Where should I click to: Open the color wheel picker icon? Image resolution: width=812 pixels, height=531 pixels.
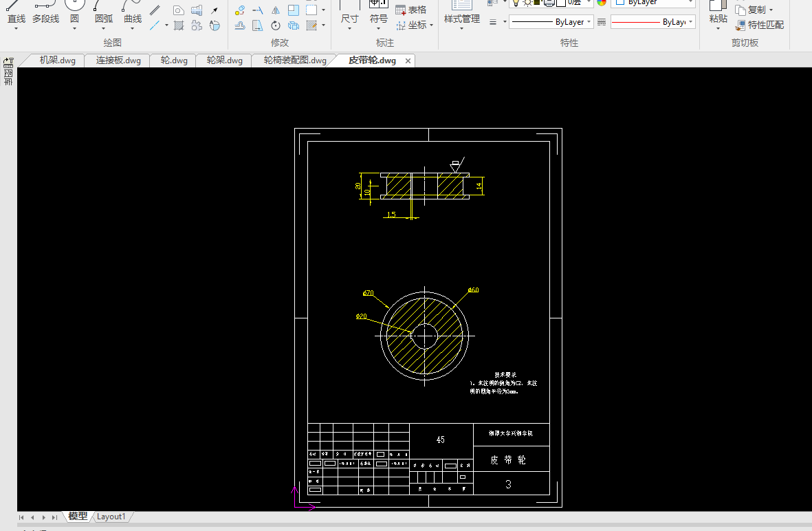click(x=602, y=3)
